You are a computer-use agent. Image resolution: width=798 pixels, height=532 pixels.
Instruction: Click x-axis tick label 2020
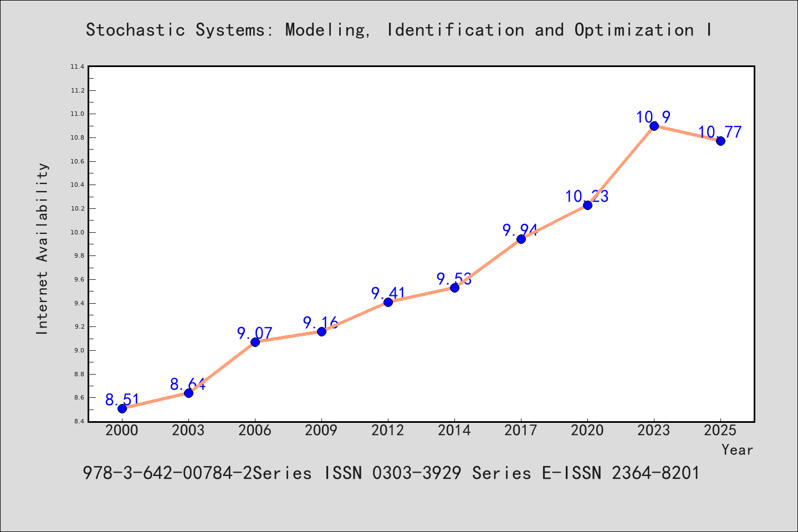587,431
